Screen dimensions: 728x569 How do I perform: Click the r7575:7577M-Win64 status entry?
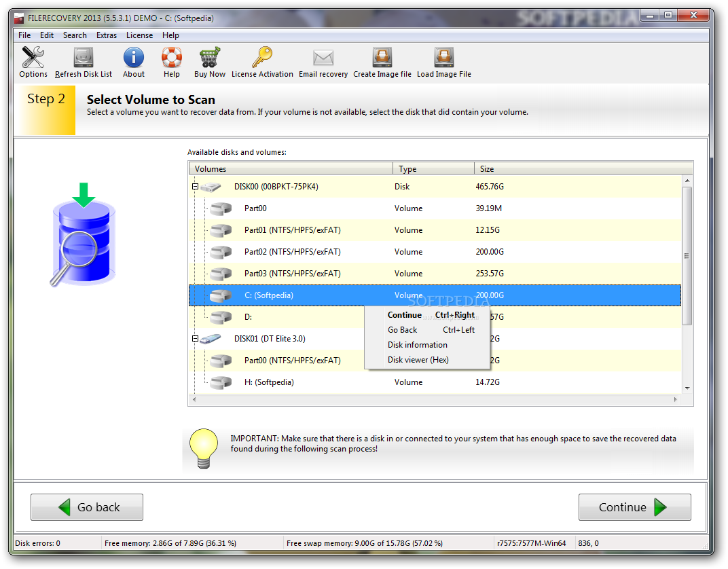tap(532, 543)
